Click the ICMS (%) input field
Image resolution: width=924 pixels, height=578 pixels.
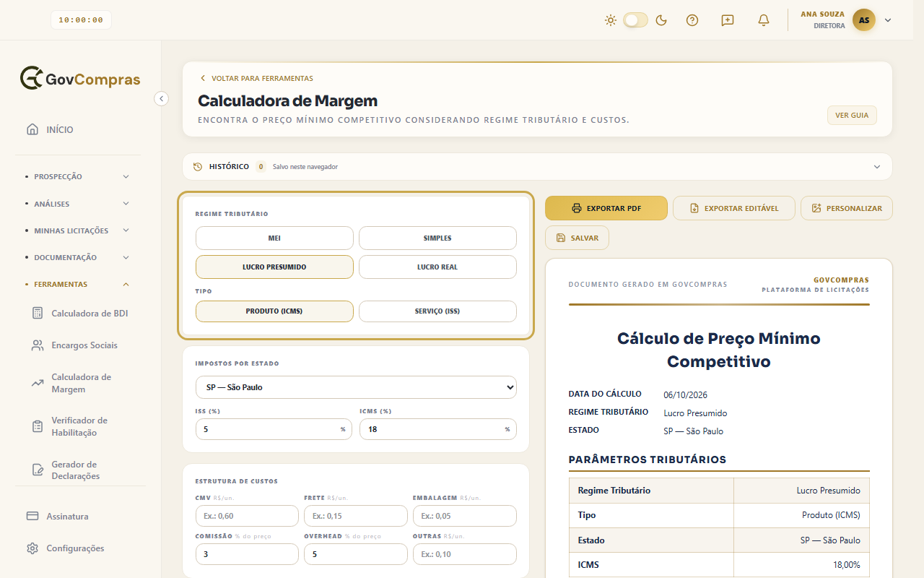pyautogui.click(x=438, y=429)
